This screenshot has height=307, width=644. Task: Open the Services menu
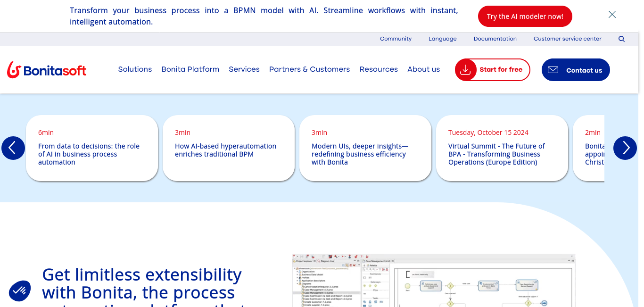(x=244, y=69)
